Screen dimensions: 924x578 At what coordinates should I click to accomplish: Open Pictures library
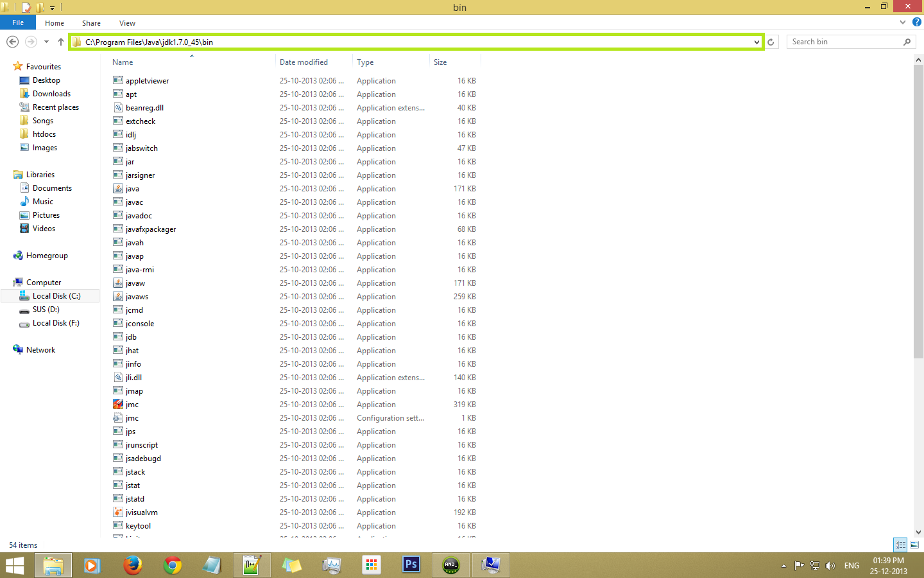click(x=46, y=215)
